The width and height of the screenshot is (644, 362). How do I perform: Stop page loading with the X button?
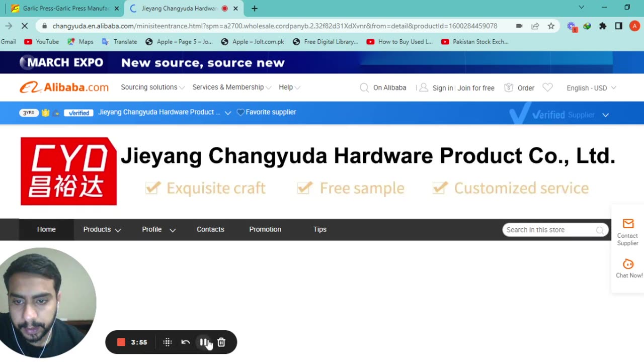tap(24, 26)
